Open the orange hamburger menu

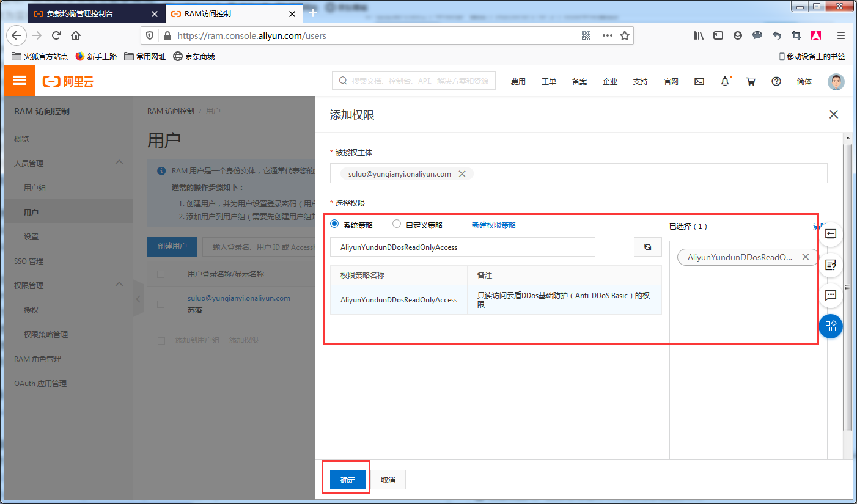coord(19,81)
